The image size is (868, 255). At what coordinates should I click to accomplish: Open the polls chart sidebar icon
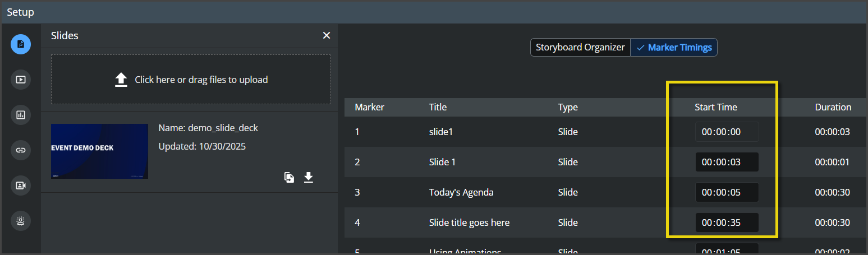pos(21,115)
